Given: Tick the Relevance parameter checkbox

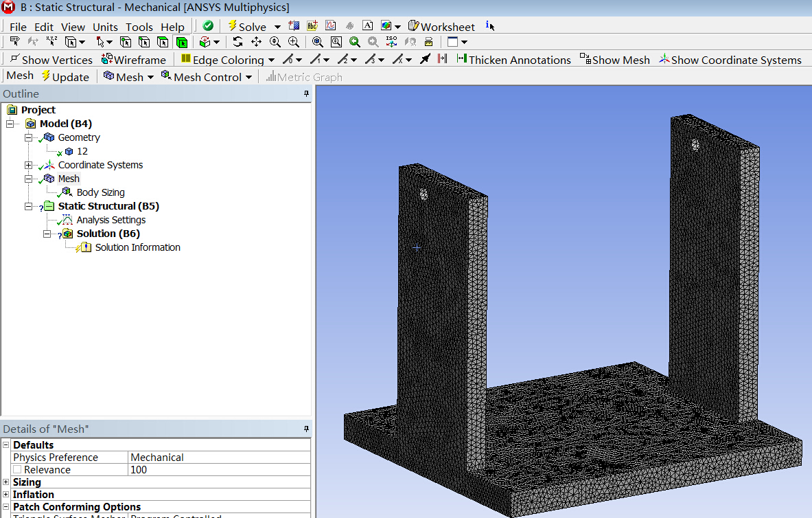Looking at the screenshot, I should pyautogui.click(x=17, y=470).
